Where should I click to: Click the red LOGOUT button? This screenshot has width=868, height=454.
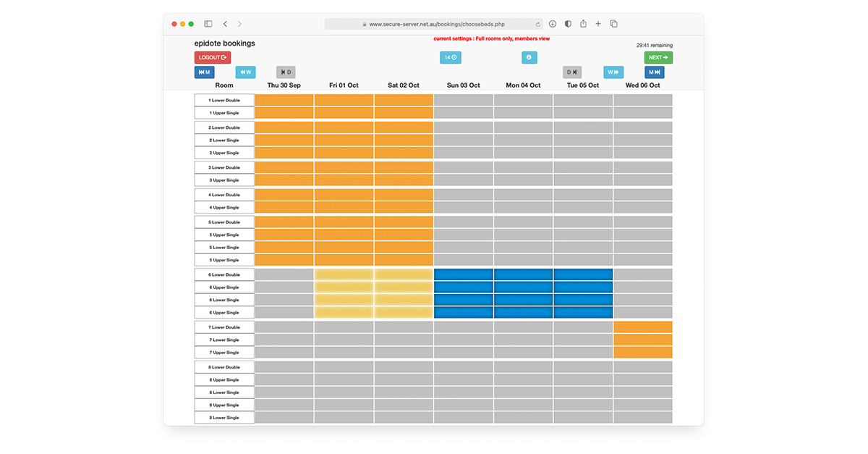(212, 57)
